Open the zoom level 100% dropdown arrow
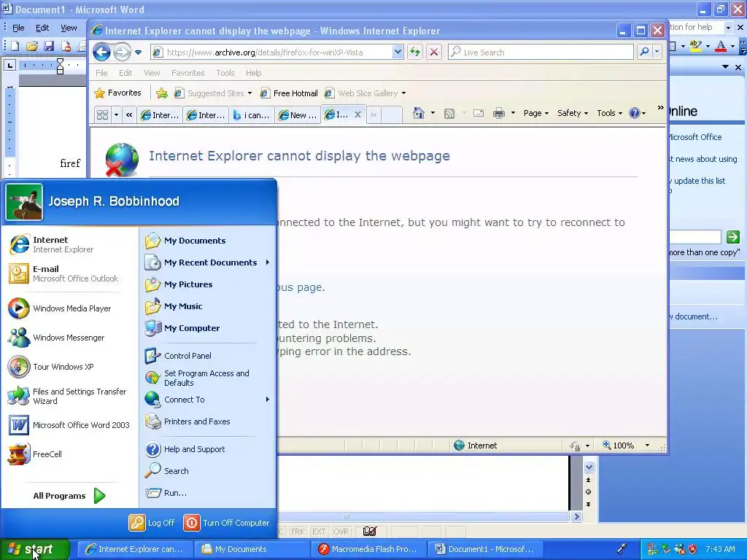Image resolution: width=747 pixels, height=560 pixels. tap(647, 446)
